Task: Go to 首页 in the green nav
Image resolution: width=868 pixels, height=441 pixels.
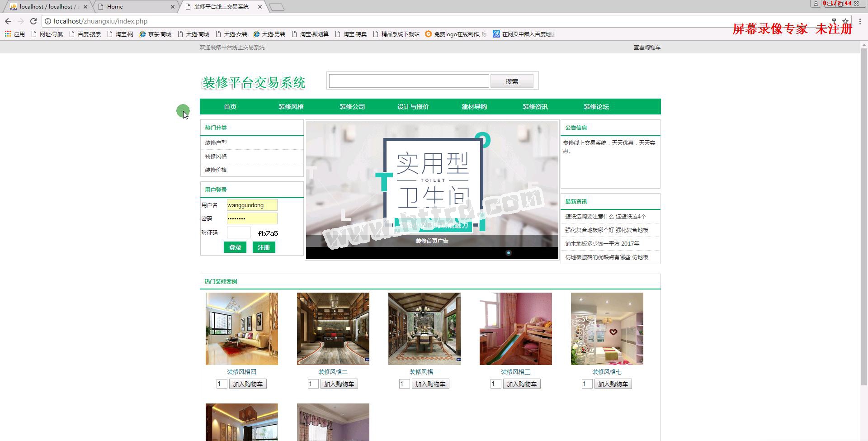Action: click(230, 107)
